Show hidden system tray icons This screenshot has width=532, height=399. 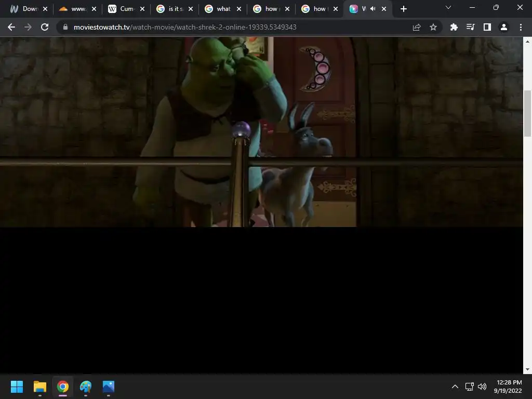pyautogui.click(x=455, y=387)
